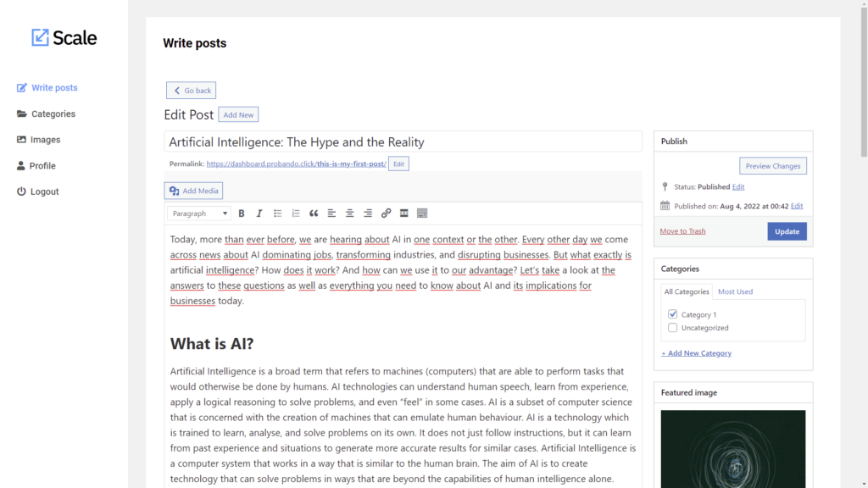Check the Uncategorized category
The width and height of the screenshot is (868, 488).
tap(672, 327)
